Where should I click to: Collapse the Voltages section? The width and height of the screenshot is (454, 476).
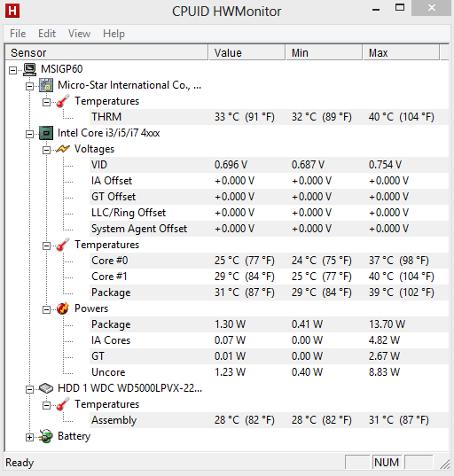46,151
